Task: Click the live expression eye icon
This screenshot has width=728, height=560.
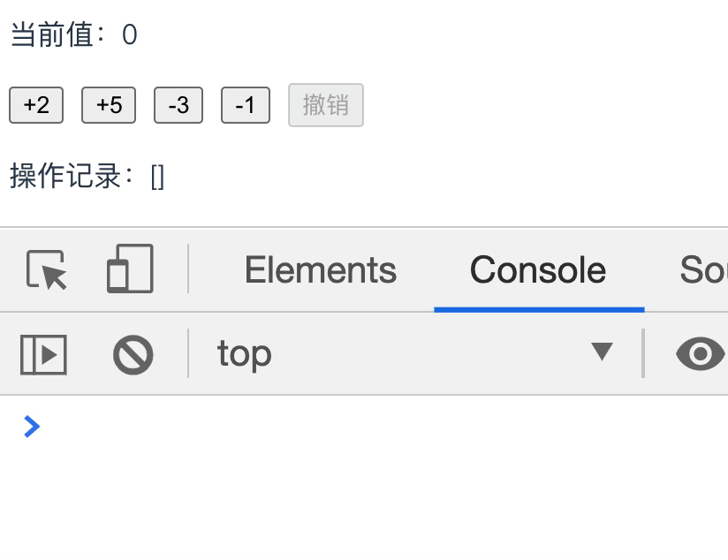Action: [x=700, y=354]
